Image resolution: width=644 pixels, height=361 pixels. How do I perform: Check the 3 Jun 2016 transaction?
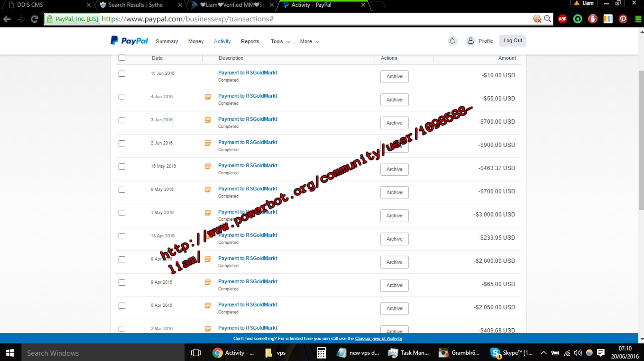tap(122, 120)
